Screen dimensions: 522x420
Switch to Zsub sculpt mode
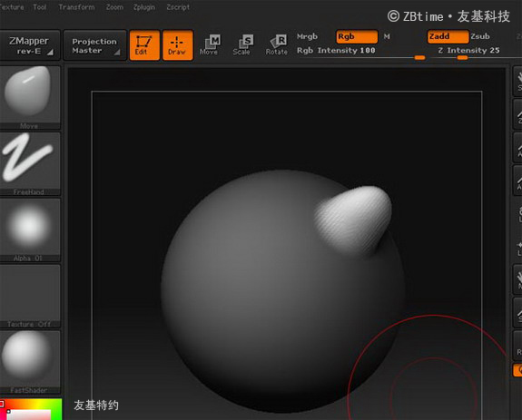[x=480, y=36]
